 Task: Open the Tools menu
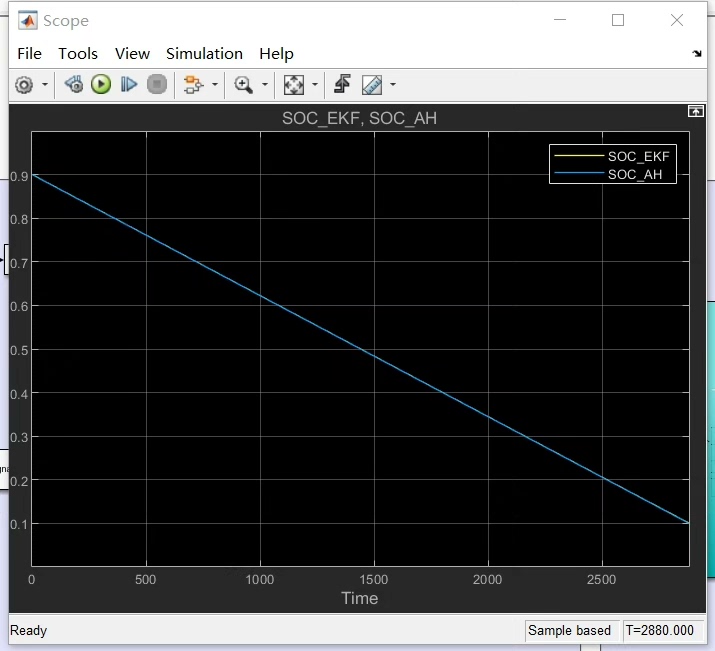tap(78, 54)
